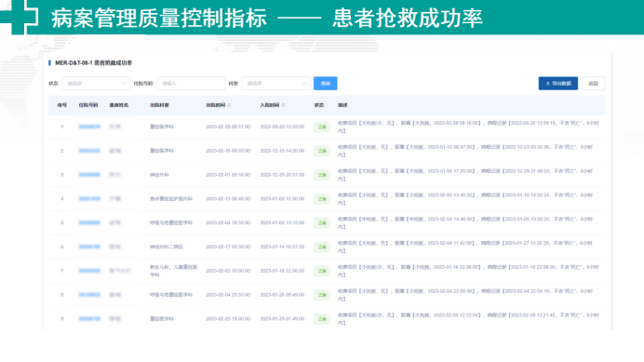Click MER-D&T-08-1 患者抢救成功率 panel title
The height and width of the screenshot is (362, 644).
click(94, 63)
